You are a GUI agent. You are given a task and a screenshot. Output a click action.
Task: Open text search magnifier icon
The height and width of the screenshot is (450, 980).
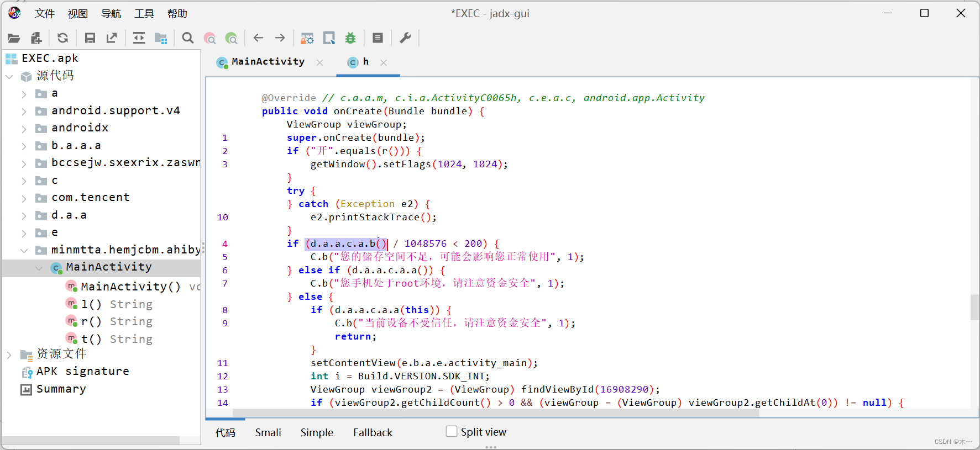click(x=188, y=38)
